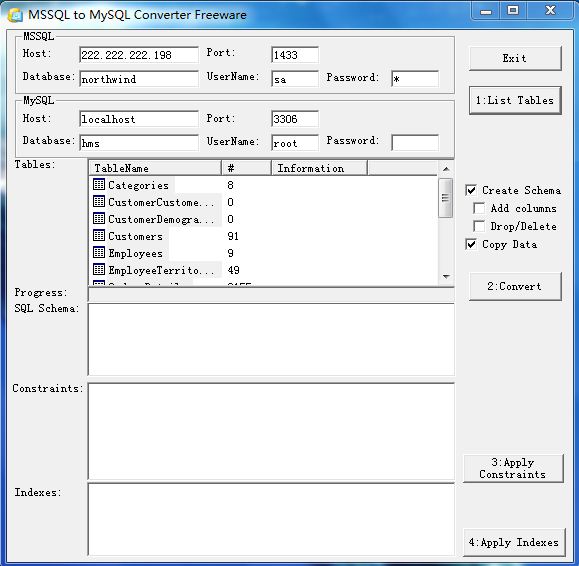Click 4:Apply Indexes button
The width and height of the screenshot is (579, 566).
514,542
